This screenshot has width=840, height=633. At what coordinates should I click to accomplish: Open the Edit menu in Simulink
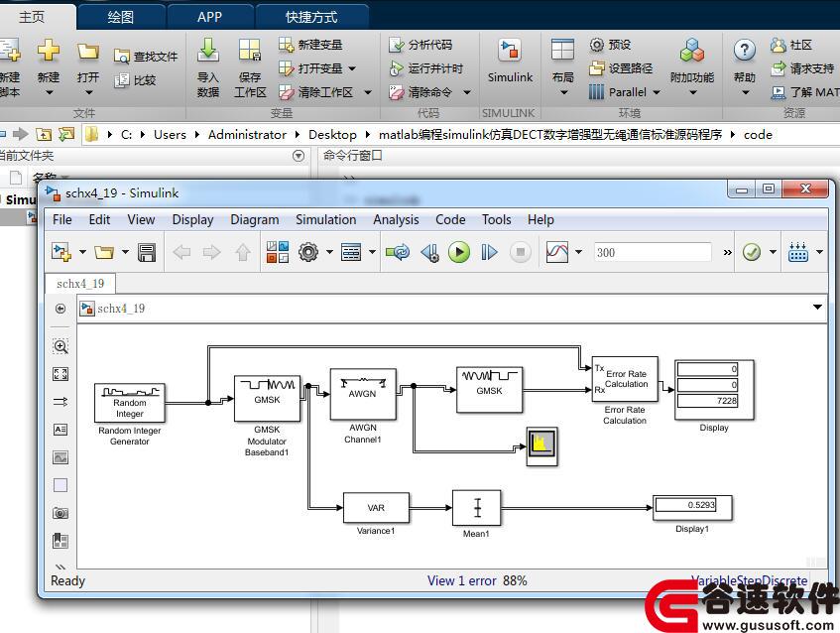(99, 219)
